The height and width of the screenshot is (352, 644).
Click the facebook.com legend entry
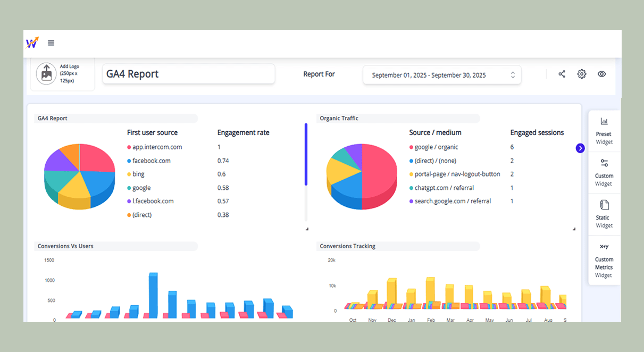[151, 161]
